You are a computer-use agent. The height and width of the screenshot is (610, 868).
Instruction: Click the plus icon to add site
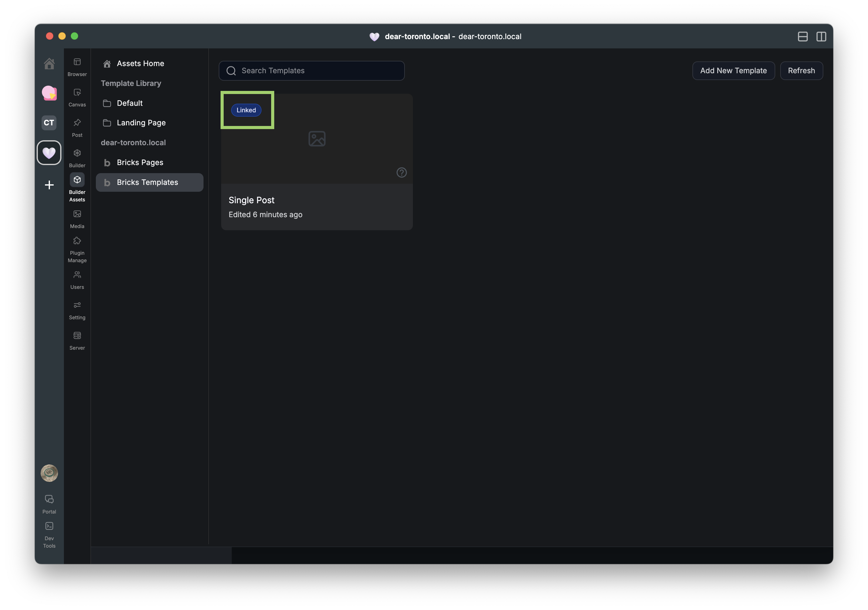[x=49, y=185]
